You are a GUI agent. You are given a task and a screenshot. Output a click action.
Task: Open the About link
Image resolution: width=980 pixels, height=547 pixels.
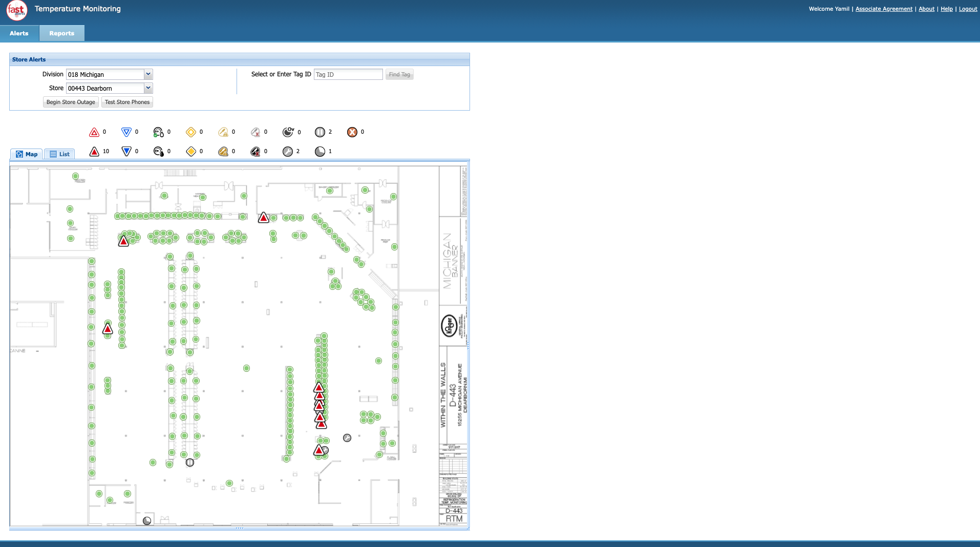click(x=926, y=9)
